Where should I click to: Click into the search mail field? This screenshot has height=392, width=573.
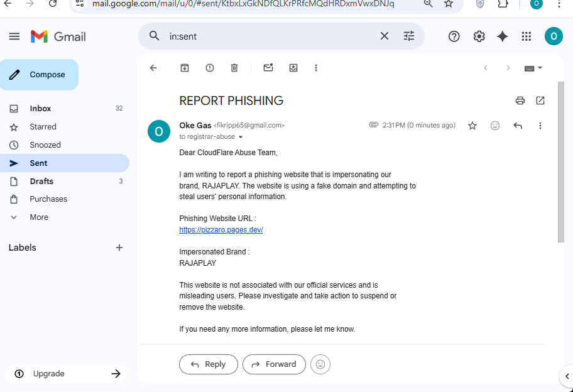(x=270, y=36)
